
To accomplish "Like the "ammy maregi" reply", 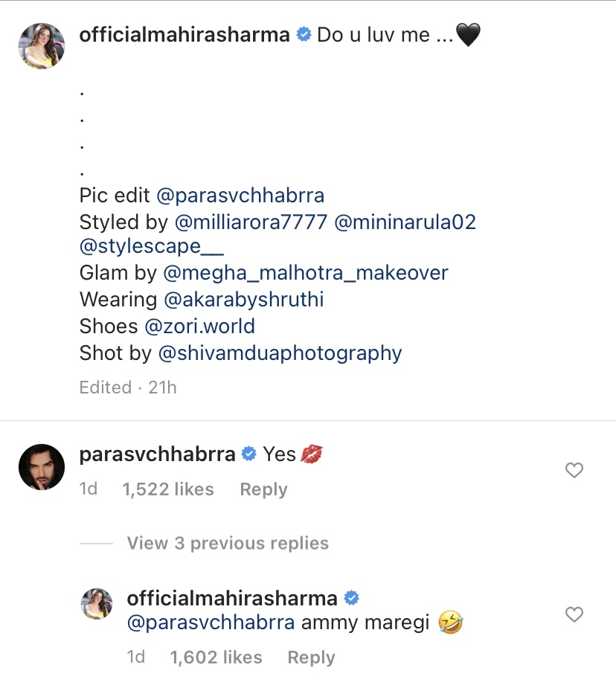I will coord(574,614).
